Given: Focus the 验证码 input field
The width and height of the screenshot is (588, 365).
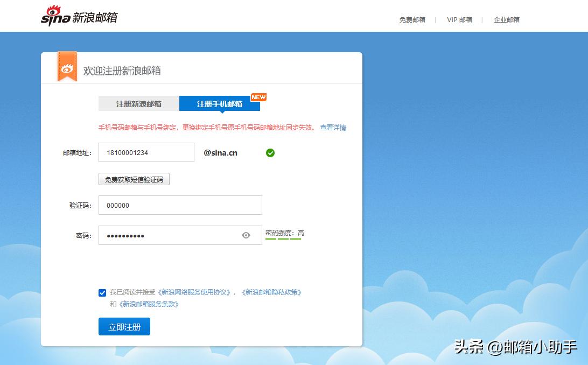Looking at the screenshot, I should pyautogui.click(x=180, y=205).
